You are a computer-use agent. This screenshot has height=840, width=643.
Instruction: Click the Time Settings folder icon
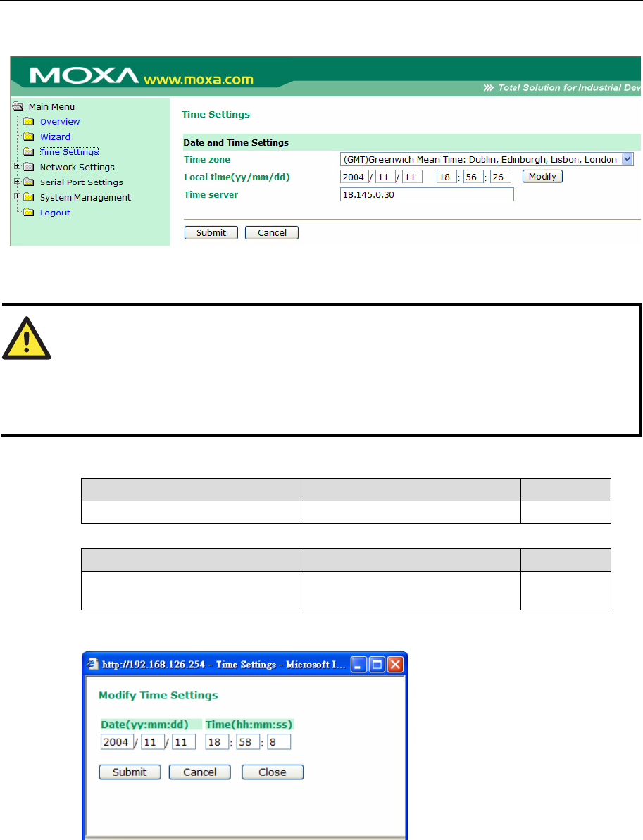tap(29, 151)
